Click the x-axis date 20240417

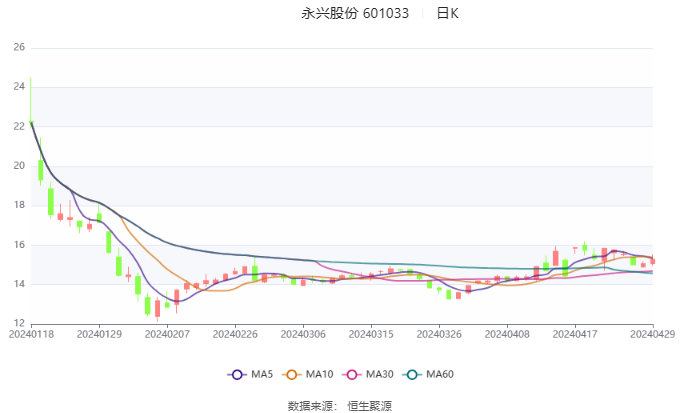click(x=575, y=334)
